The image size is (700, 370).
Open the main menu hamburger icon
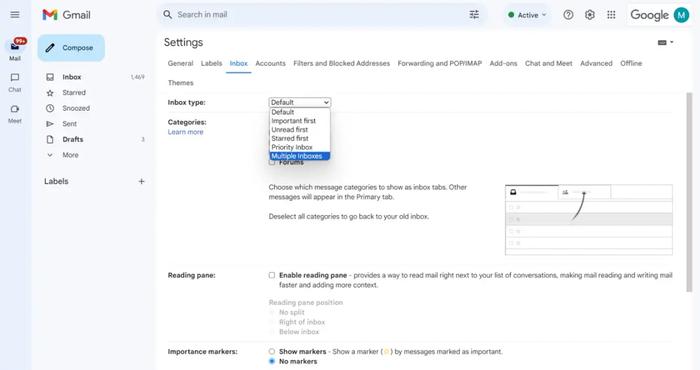[15, 15]
